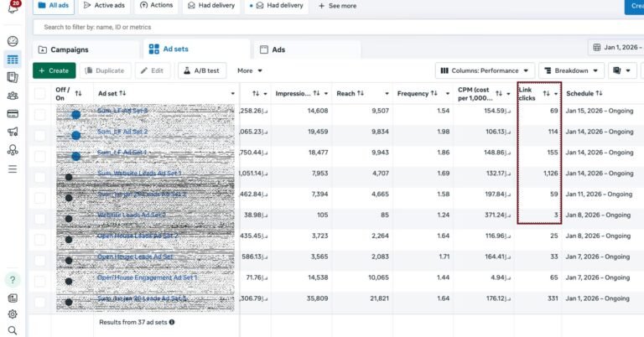This screenshot has height=337, width=644.
Task: Expand the Columns: Performance dropdown
Action: point(485,71)
